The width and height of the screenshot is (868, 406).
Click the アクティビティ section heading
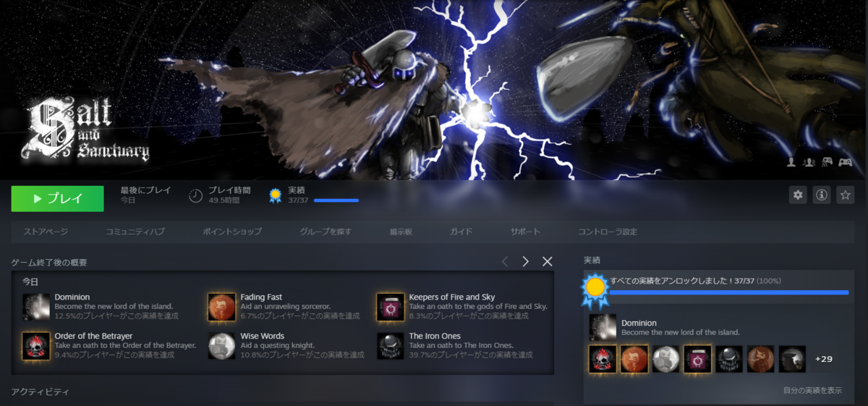click(x=41, y=392)
